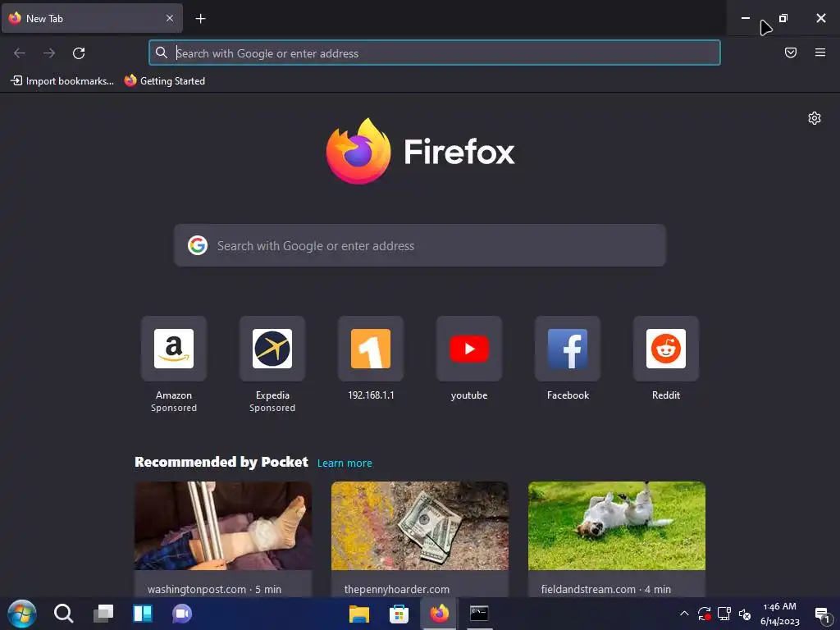Click the sync update tray icon

click(704, 614)
